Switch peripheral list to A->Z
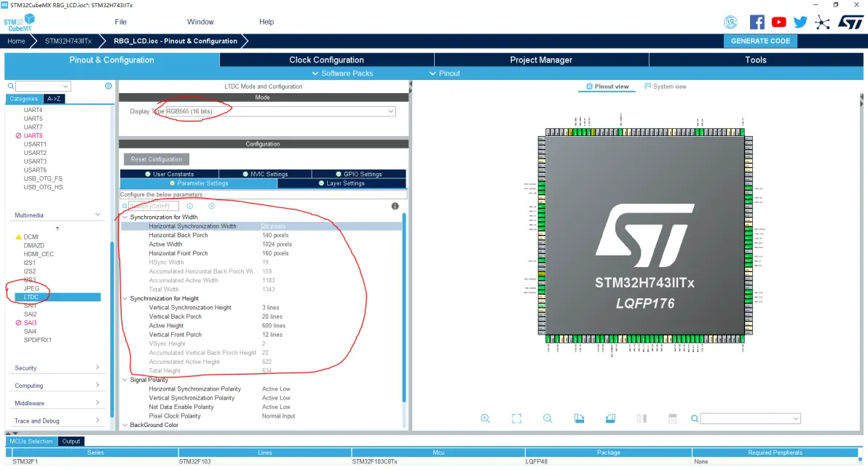The image size is (868, 470). 54,98
